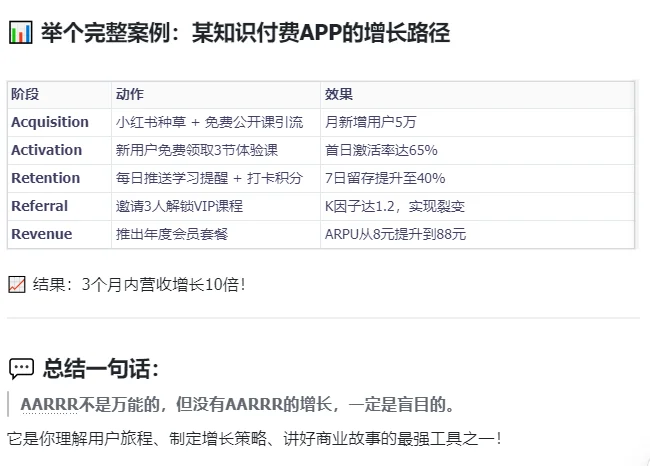Click the bar chart emoji icon in the heading

click(20, 33)
